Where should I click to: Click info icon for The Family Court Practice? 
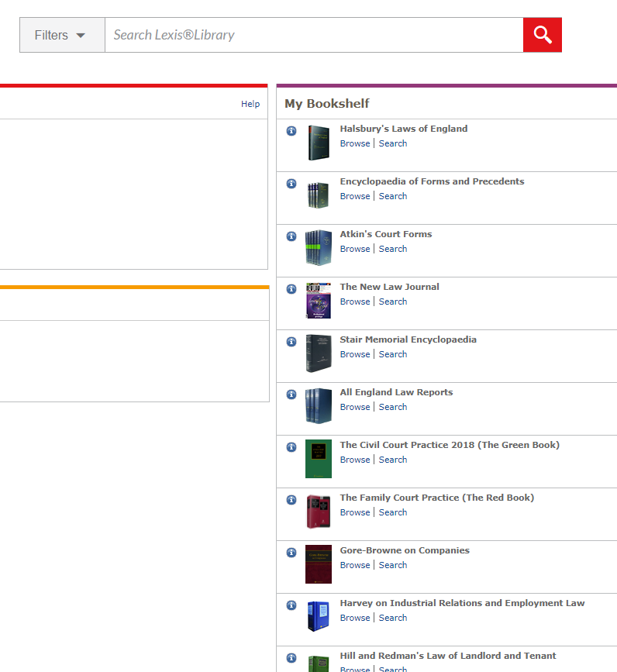(291, 500)
